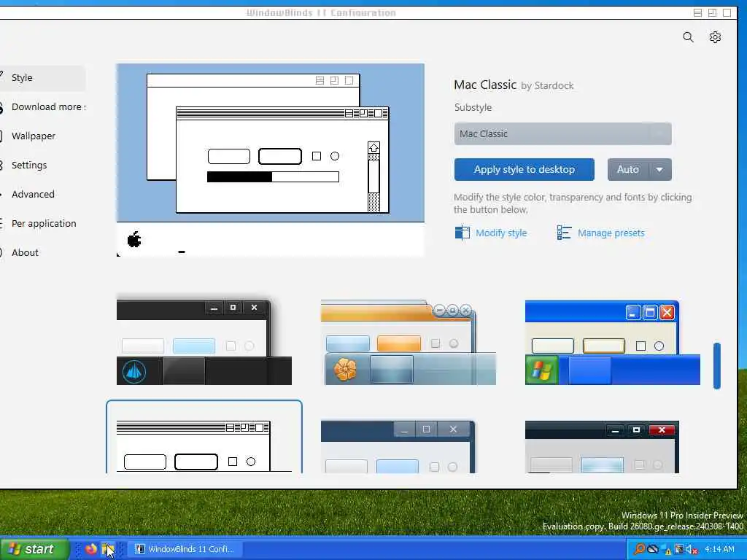Open the Advanced section
The height and width of the screenshot is (560, 747).
[42, 194]
